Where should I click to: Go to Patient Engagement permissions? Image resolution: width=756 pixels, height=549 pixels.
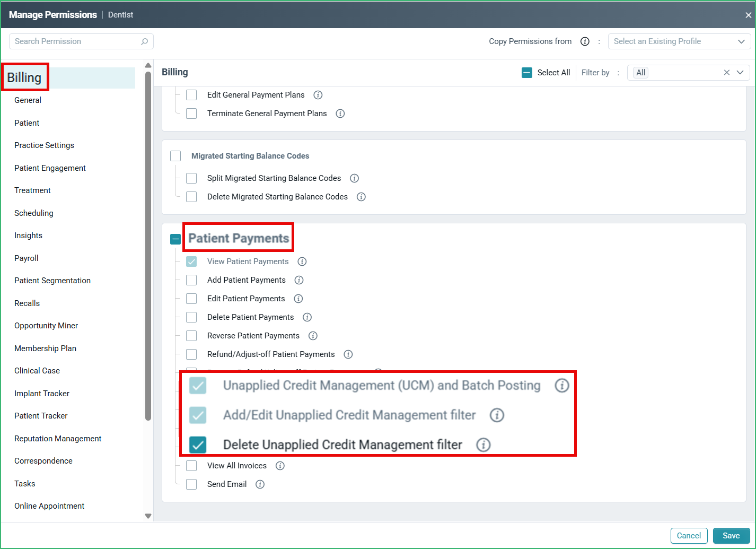pyautogui.click(x=50, y=168)
